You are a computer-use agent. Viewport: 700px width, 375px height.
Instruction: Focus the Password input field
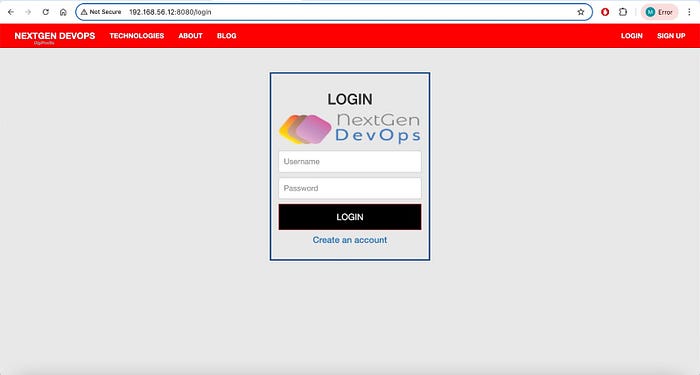coord(350,188)
